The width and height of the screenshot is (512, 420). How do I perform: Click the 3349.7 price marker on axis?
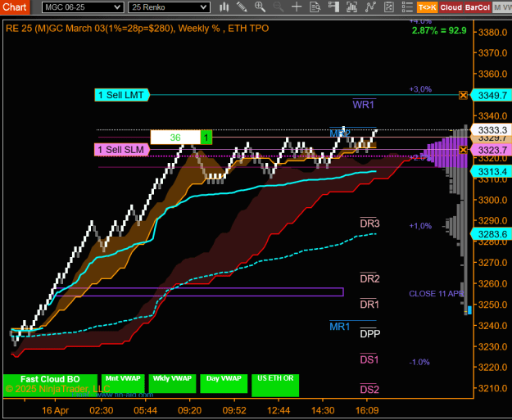(x=492, y=95)
